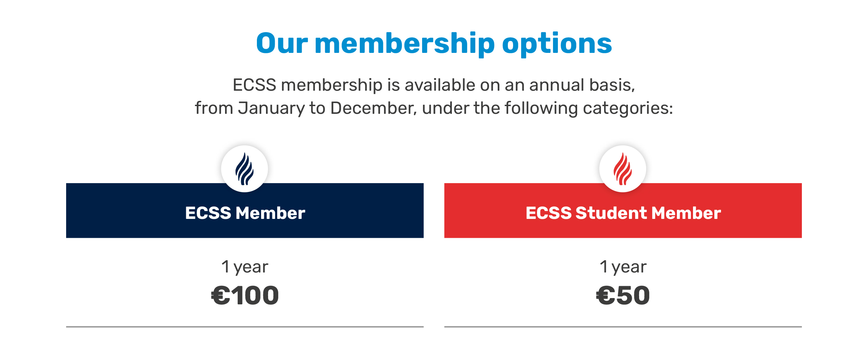The image size is (868, 359).
Task: Click the annual basis description line
Action: (x=434, y=85)
